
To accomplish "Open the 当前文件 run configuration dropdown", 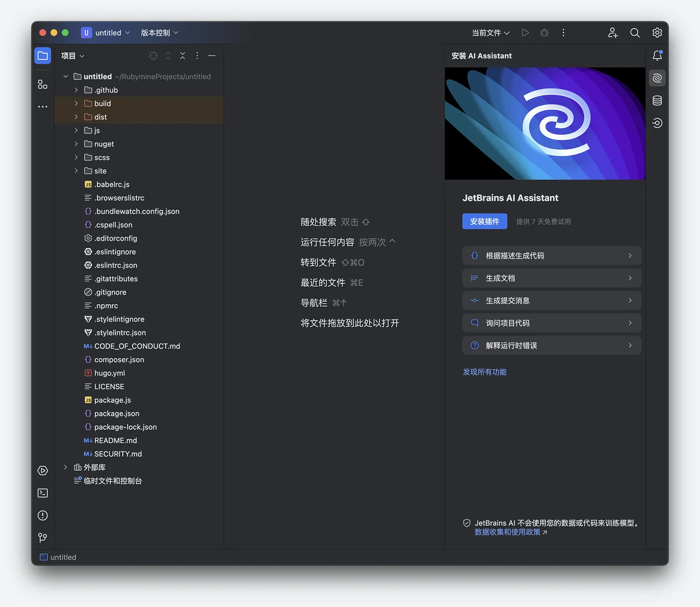I will click(490, 33).
